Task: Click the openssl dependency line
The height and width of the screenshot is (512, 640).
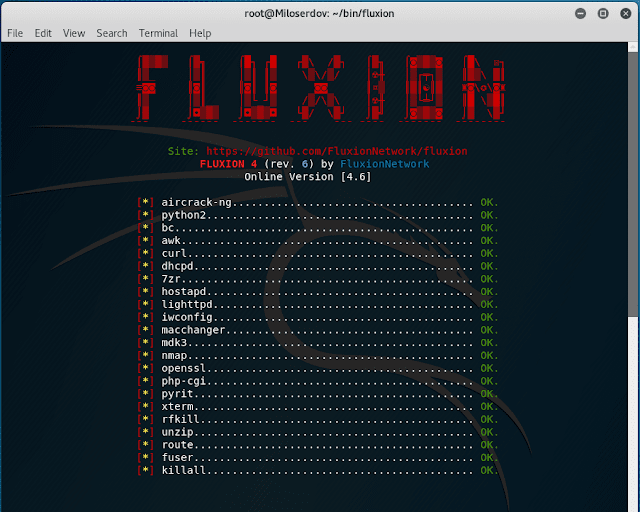Action: tap(318, 368)
